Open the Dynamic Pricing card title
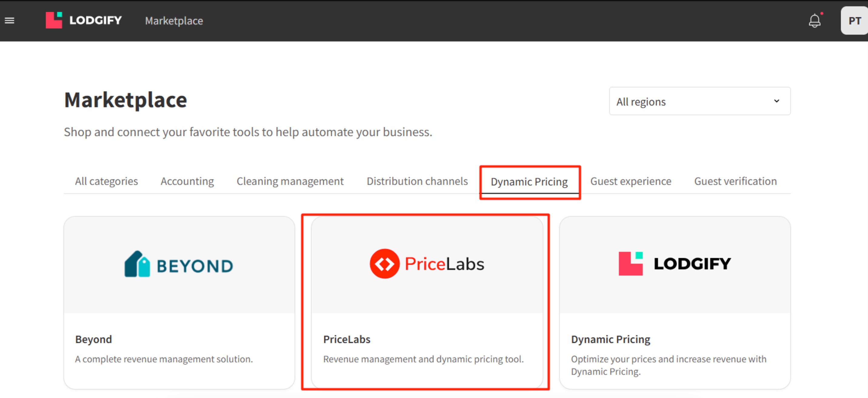Screen dimensions: 868x398 [x=611, y=339]
